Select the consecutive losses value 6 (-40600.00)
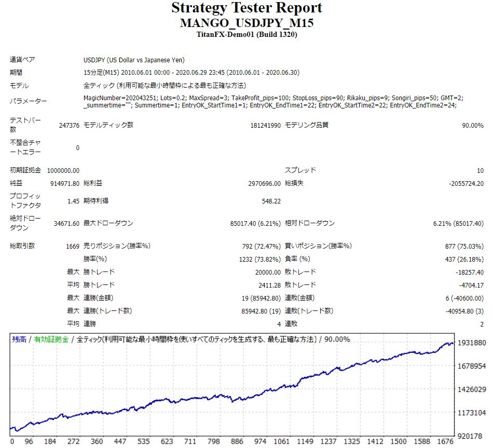The image size is (493, 448). pyautogui.click(x=464, y=298)
